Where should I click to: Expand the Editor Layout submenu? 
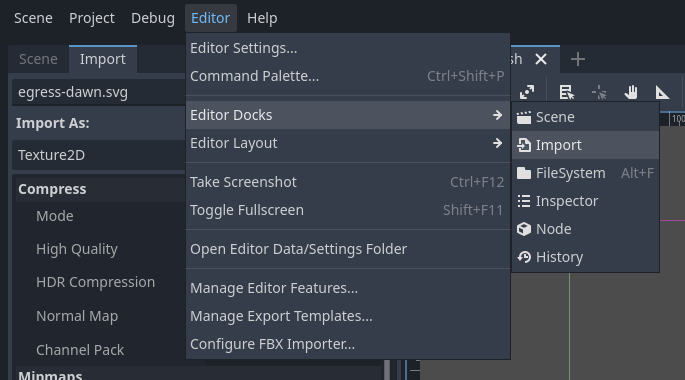348,143
